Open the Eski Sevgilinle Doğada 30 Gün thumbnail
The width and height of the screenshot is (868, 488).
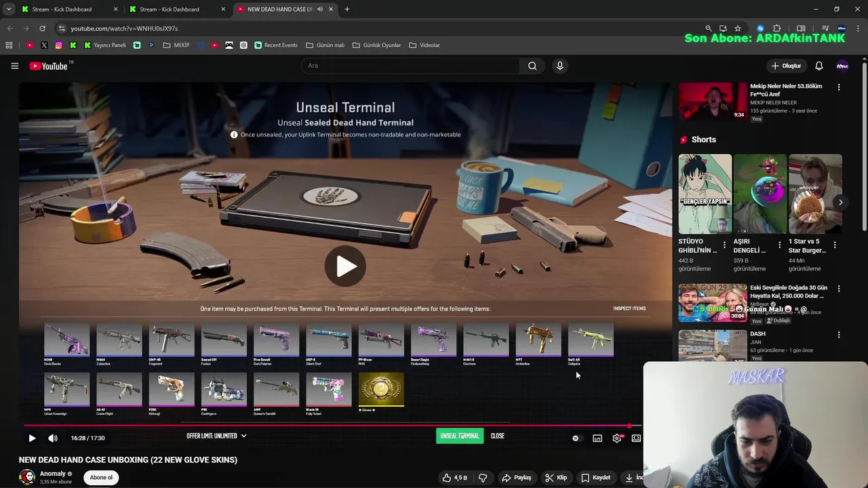[x=713, y=302]
